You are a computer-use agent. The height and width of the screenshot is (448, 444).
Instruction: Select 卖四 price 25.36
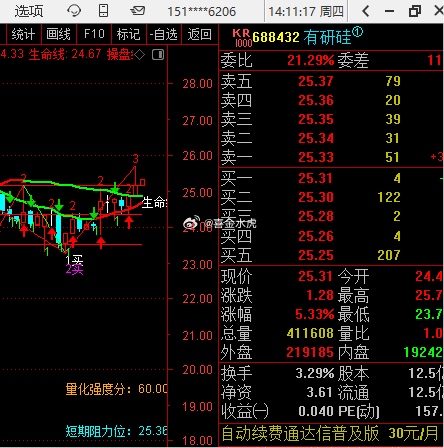click(316, 100)
